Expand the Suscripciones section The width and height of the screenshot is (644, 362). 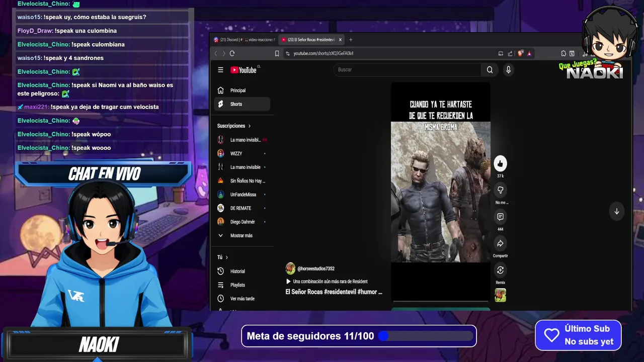pyautogui.click(x=234, y=126)
